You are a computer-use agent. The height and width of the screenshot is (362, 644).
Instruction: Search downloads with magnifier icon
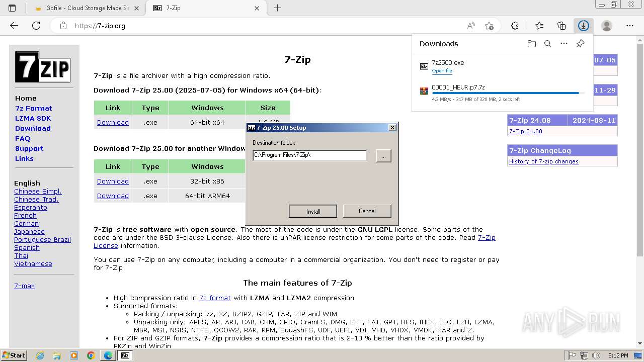(x=548, y=44)
